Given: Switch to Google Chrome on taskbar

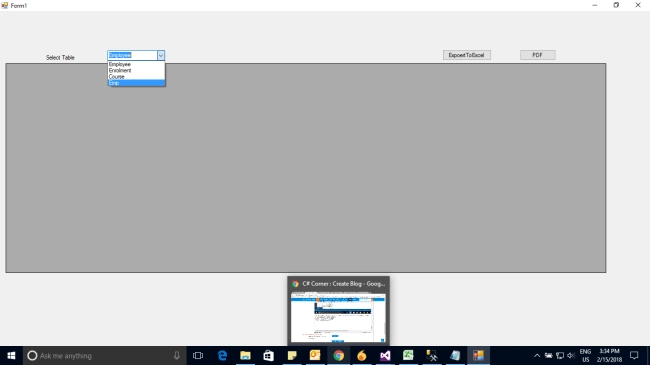Looking at the screenshot, I should click(339, 355).
